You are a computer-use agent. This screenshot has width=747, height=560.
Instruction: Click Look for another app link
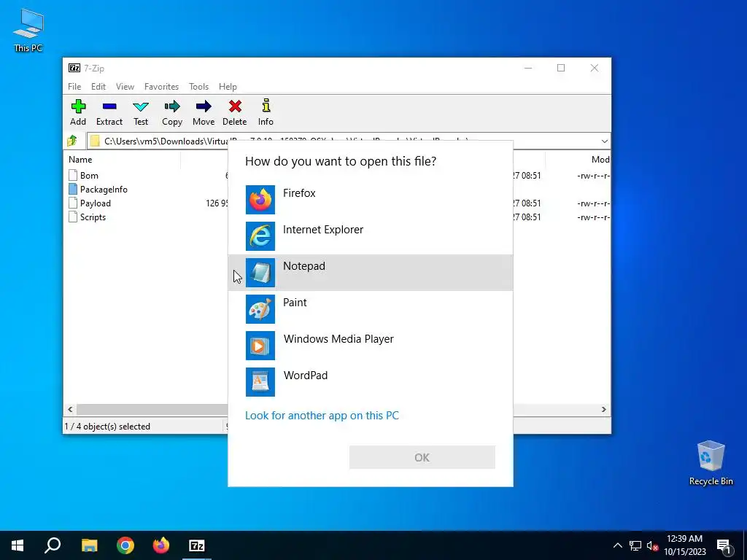point(322,415)
